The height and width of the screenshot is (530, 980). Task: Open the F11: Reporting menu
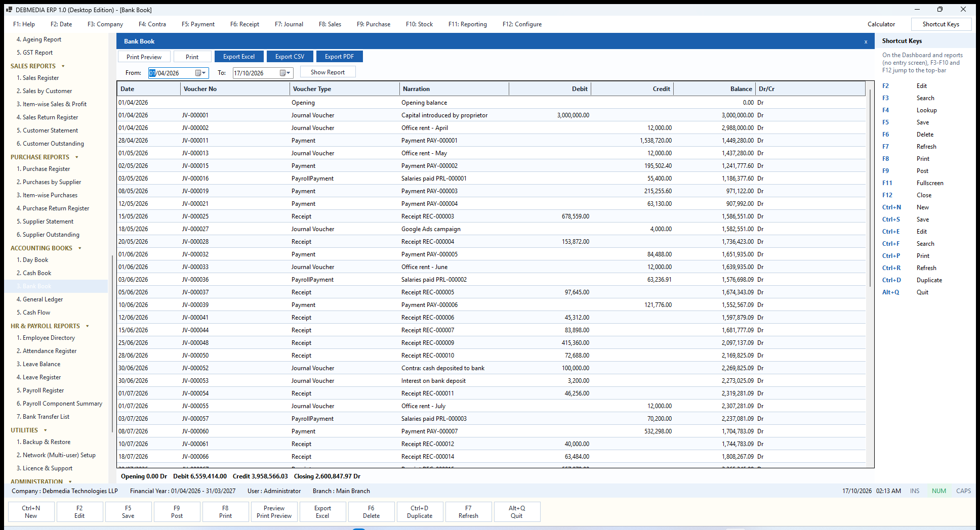468,24
